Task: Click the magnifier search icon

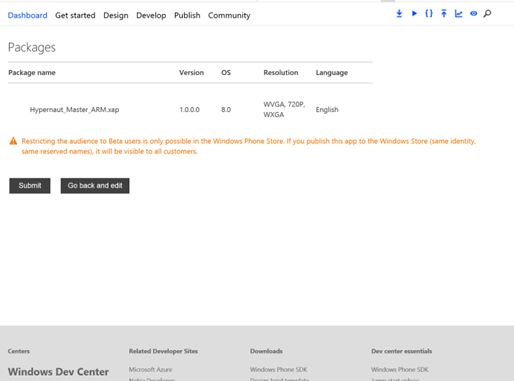Action: pos(487,14)
